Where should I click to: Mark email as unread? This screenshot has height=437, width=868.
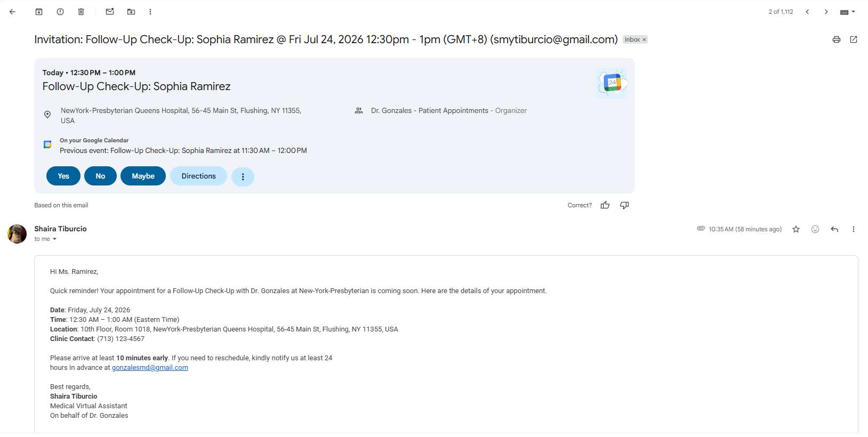pyautogui.click(x=110, y=12)
